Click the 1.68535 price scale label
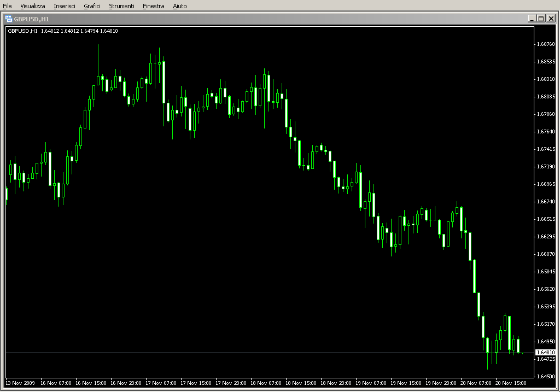560x392 pixels. (546, 62)
